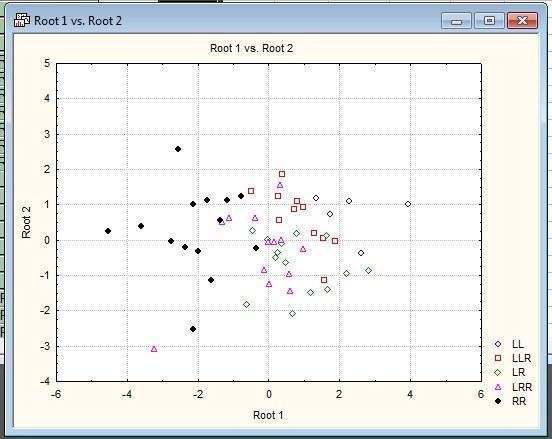The image size is (552, 439).
Task: Select the RR legend filled diamond marker
Action: pyautogui.click(x=498, y=401)
